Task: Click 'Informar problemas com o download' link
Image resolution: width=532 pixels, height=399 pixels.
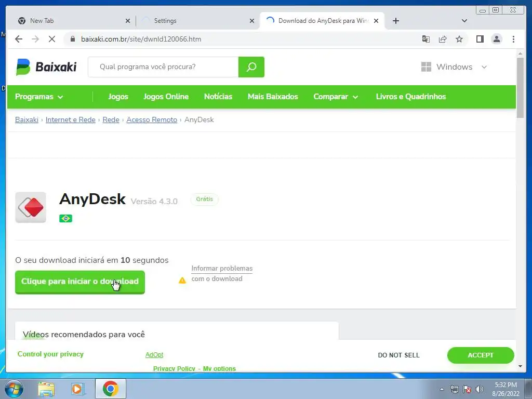Action: pos(222,273)
